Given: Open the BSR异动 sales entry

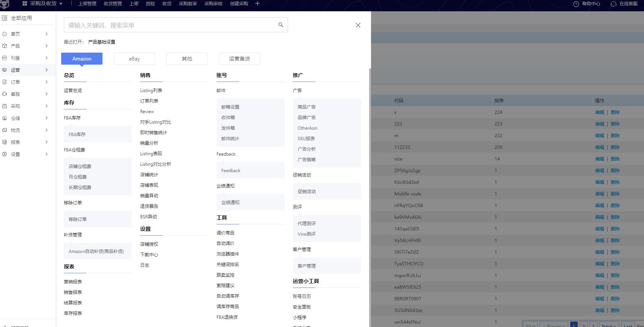Looking at the screenshot, I should (x=148, y=217).
